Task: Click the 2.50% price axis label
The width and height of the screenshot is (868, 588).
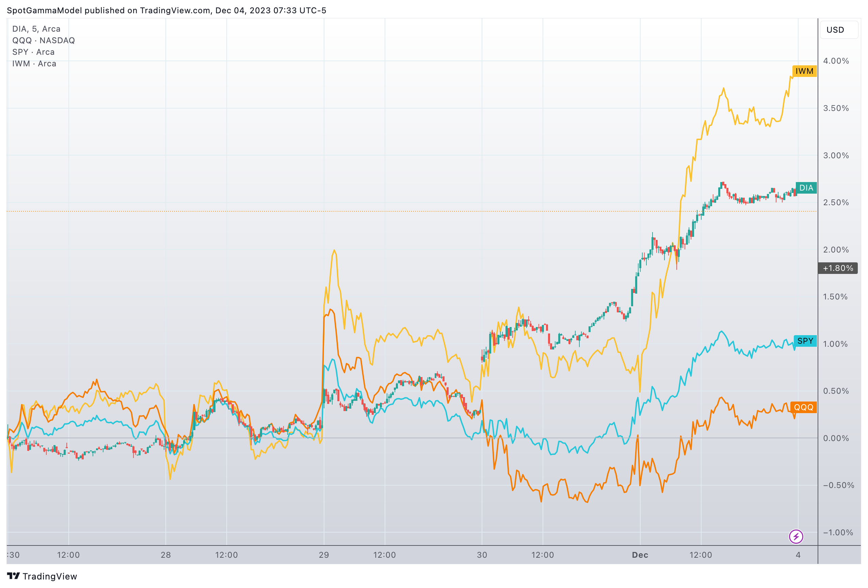Action: pyautogui.click(x=836, y=202)
